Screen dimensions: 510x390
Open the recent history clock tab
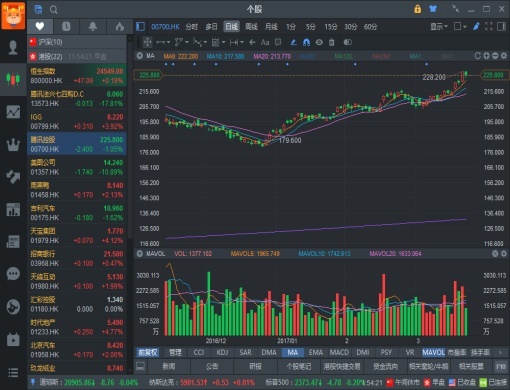66,26
